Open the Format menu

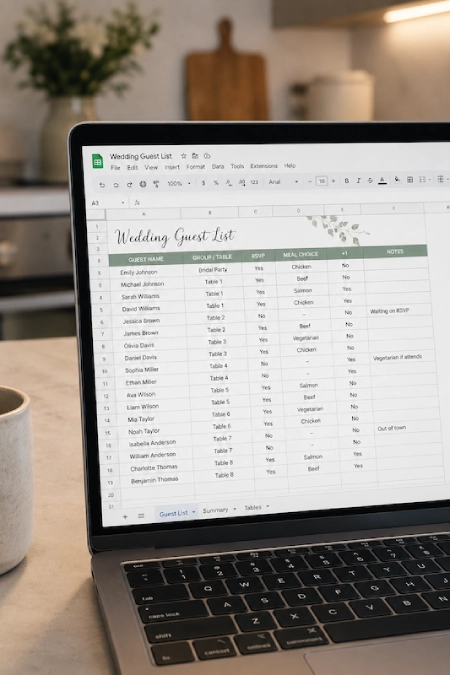click(x=196, y=167)
